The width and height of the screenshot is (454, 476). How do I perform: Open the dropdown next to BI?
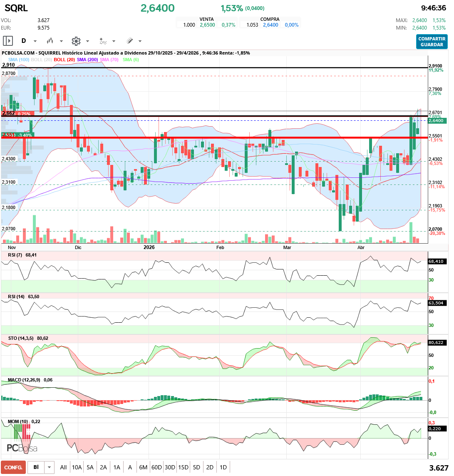click(49, 468)
